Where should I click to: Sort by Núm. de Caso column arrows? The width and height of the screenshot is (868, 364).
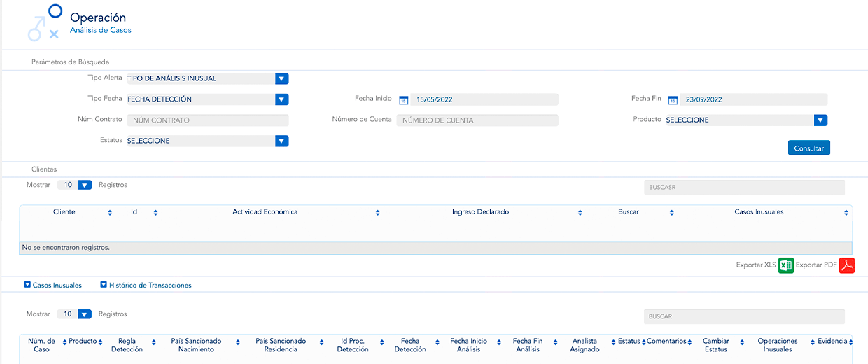(64, 342)
